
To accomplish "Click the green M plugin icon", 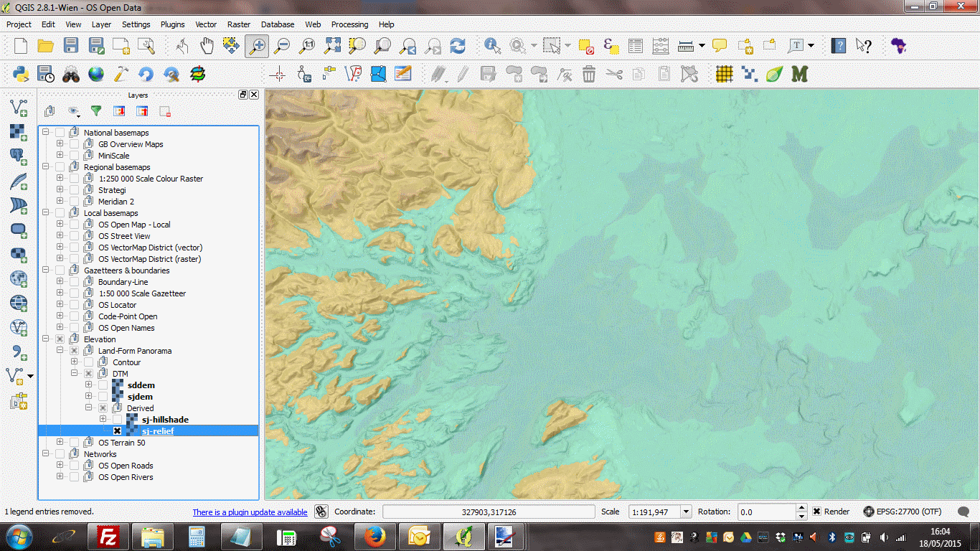I will (799, 73).
